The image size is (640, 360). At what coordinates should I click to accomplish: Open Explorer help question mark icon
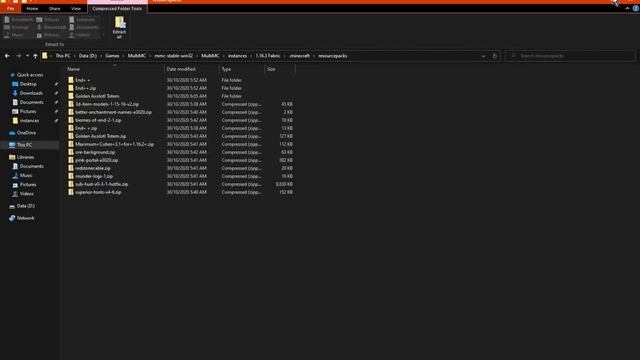(x=636, y=9)
